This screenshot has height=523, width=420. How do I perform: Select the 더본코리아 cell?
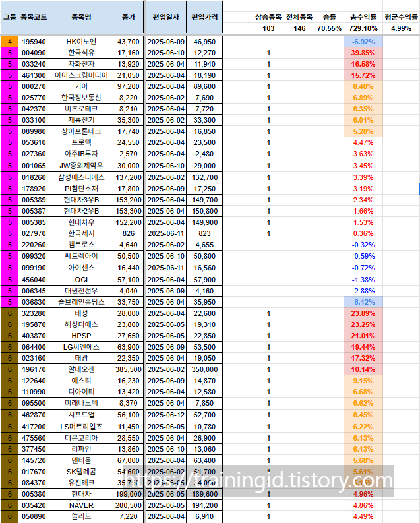81,438
